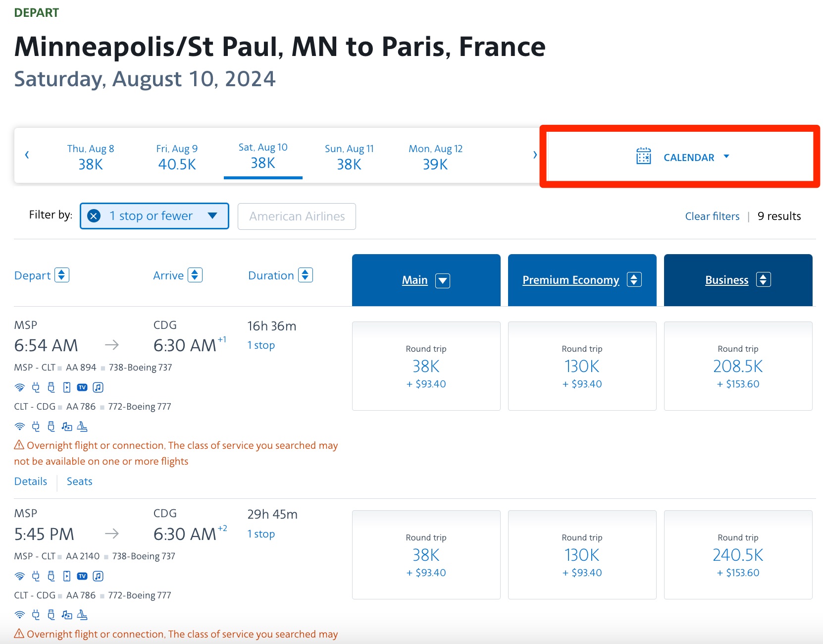Click lie-flat seat icon for first AA 786

click(82, 427)
